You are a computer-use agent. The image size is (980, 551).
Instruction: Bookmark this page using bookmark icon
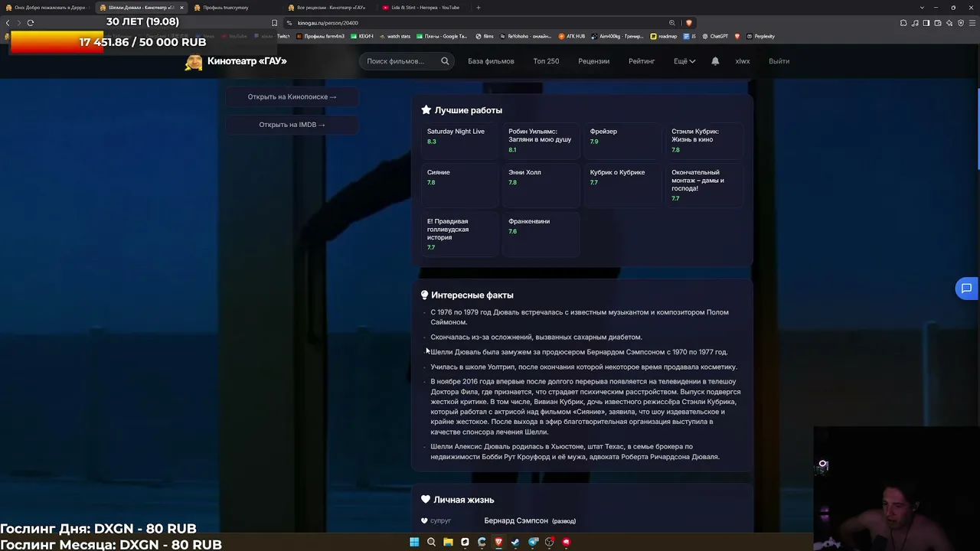274,23
